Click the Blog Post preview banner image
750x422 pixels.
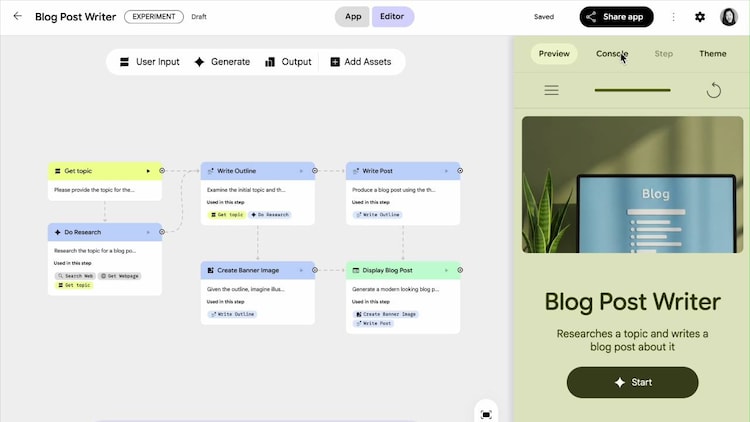pyautogui.click(x=625, y=185)
